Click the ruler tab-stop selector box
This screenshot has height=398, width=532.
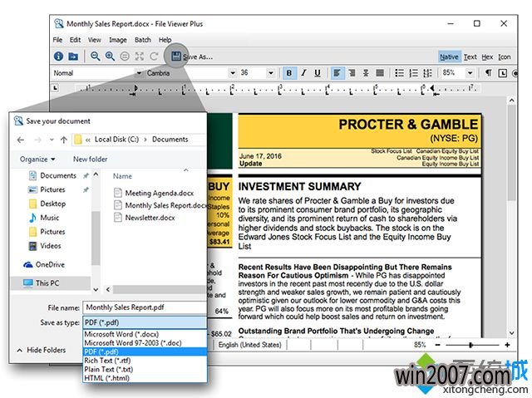click(56, 88)
